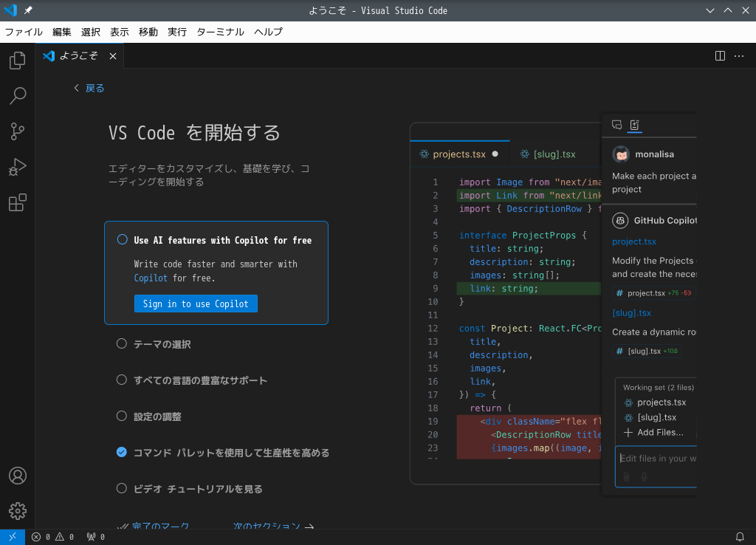The width and height of the screenshot is (756, 545).
Task: Open the Search view in activity bar
Action: pyautogui.click(x=18, y=96)
